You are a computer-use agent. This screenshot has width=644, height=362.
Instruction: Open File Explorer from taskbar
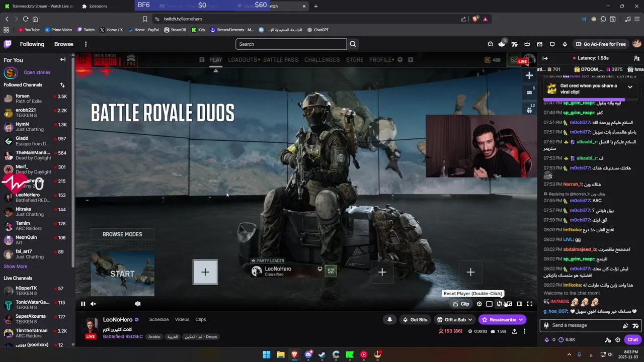[281, 354]
